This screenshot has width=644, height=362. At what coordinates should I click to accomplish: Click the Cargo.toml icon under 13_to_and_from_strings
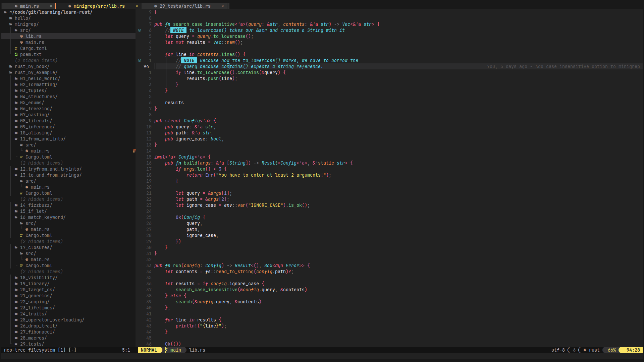21,193
